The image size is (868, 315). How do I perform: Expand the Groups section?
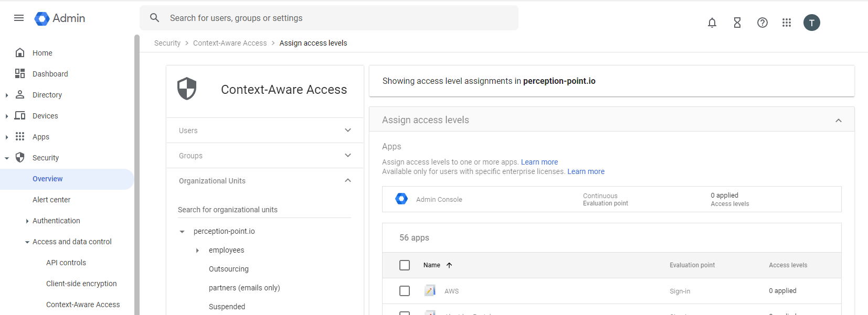click(x=347, y=156)
